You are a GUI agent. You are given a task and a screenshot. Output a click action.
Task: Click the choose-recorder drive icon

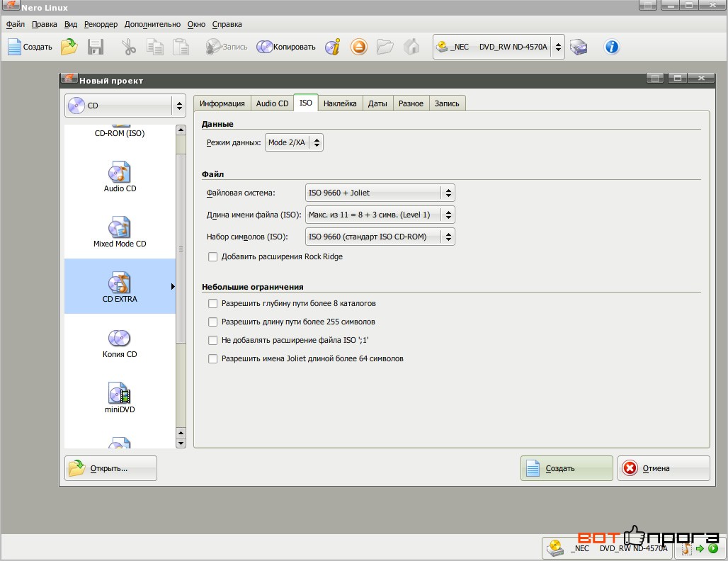(579, 47)
